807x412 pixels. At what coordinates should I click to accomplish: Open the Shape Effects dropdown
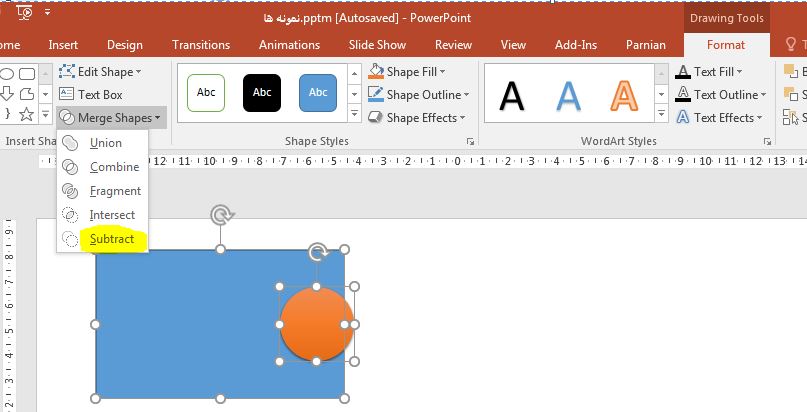click(x=416, y=118)
